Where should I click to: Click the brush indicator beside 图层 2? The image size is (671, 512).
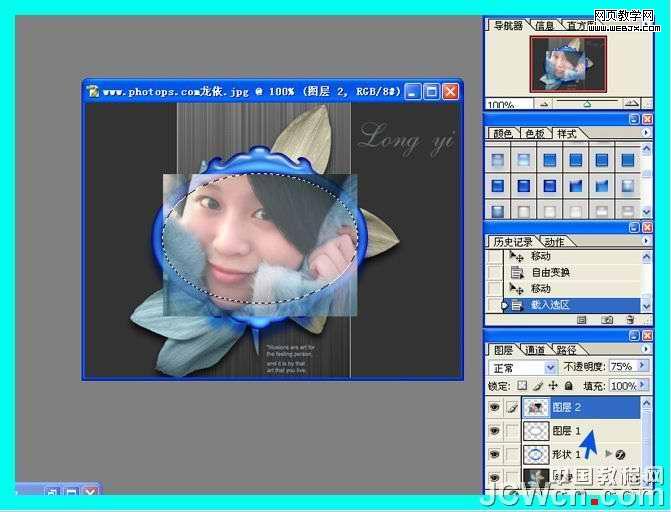512,408
